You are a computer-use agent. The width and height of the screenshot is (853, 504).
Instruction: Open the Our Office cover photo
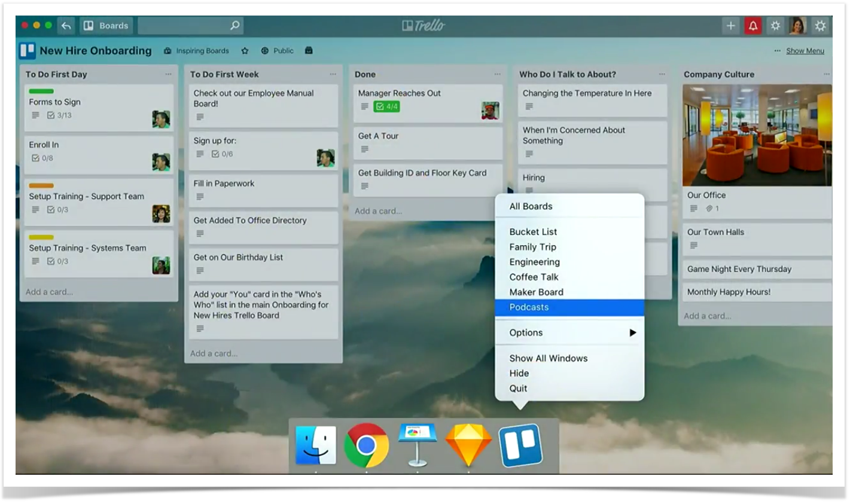[x=757, y=135]
